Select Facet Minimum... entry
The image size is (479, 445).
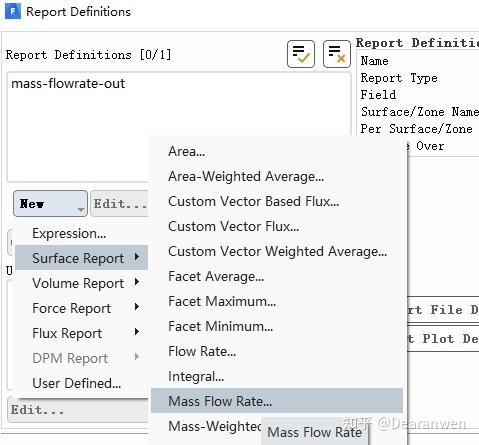277,326
